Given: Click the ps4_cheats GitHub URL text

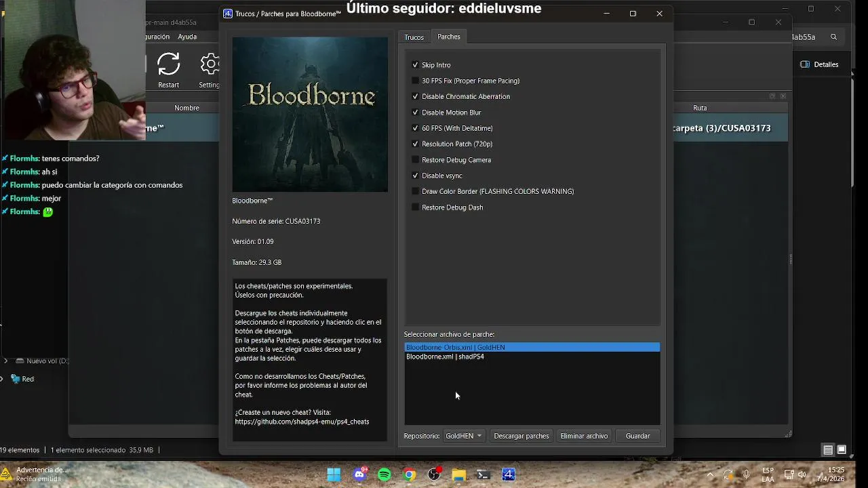Looking at the screenshot, I should (x=302, y=422).
